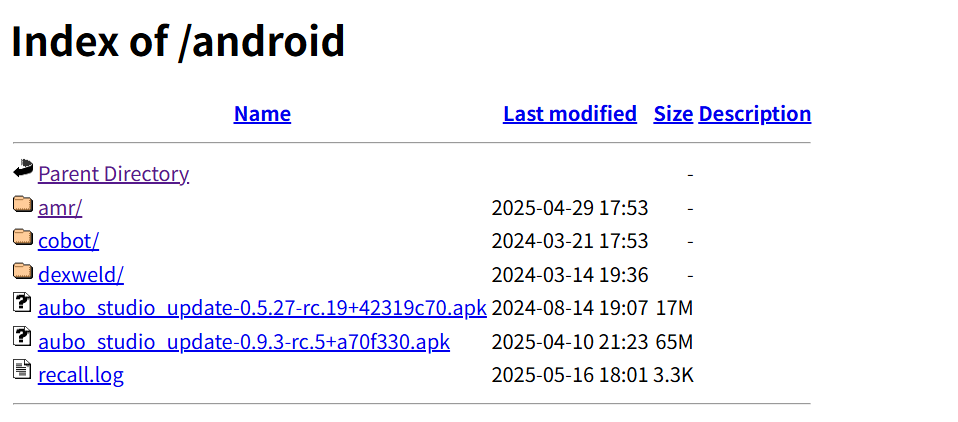The image size is (958, 422).
Task: Click the 65M size value
Action: 674,342
